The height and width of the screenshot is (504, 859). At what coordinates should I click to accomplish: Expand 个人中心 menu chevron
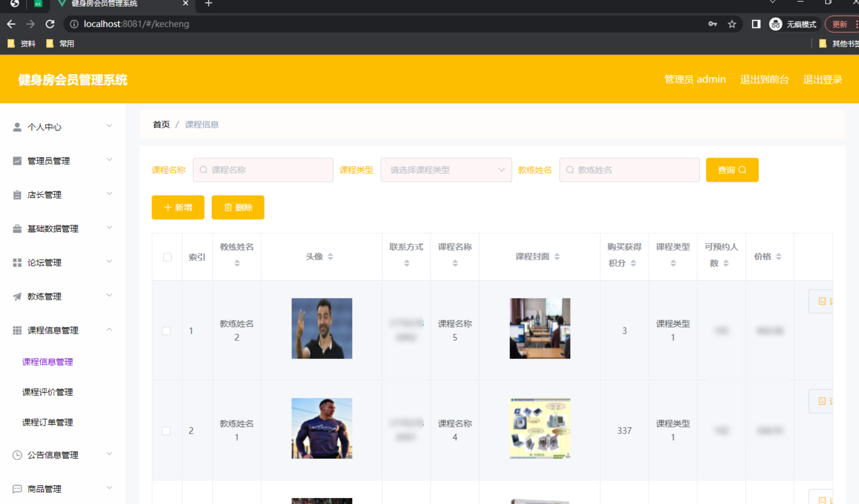[109, 126]
